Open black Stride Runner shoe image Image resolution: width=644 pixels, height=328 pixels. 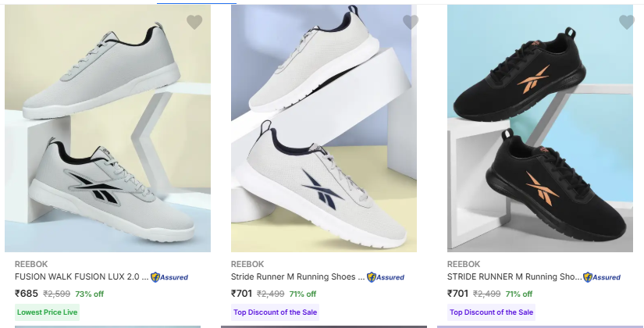540,129
